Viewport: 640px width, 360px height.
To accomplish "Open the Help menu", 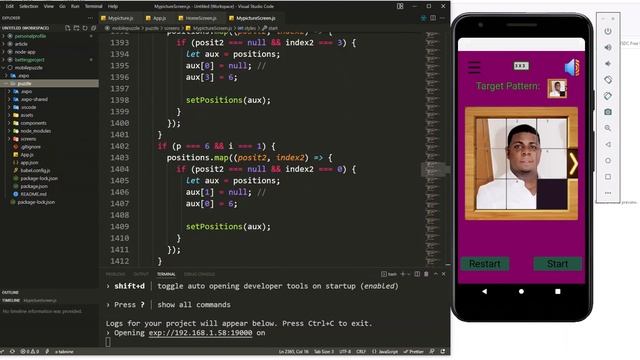I will pyautogui.click(x=113, y=6).
